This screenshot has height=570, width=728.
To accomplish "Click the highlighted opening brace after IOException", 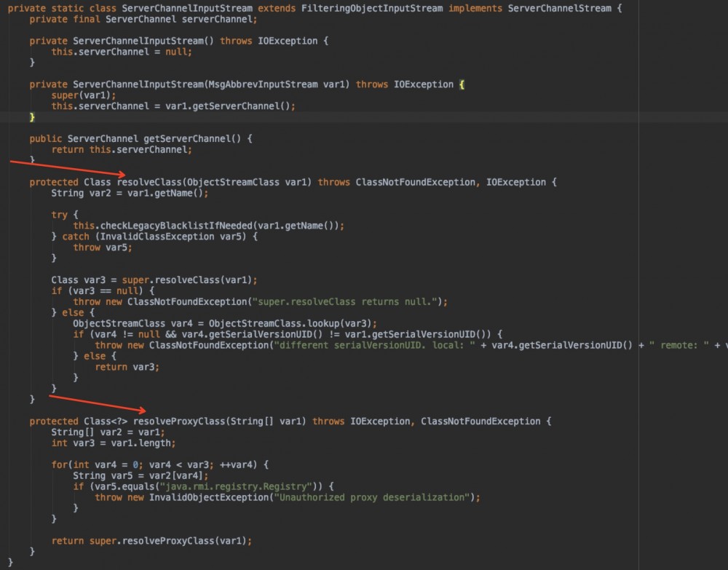I will 462,84.
